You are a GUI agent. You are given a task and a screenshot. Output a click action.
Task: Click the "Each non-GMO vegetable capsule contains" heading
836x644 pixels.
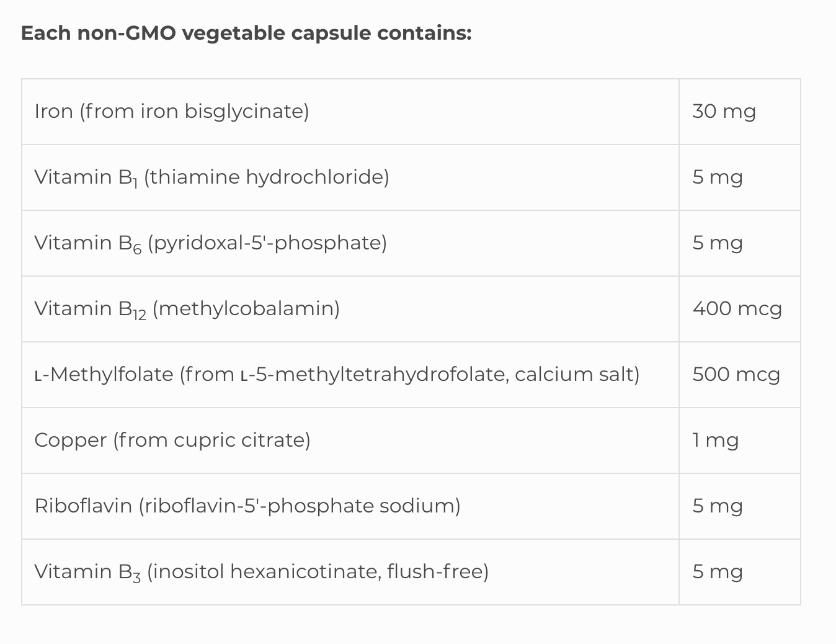tap(246, 33)
